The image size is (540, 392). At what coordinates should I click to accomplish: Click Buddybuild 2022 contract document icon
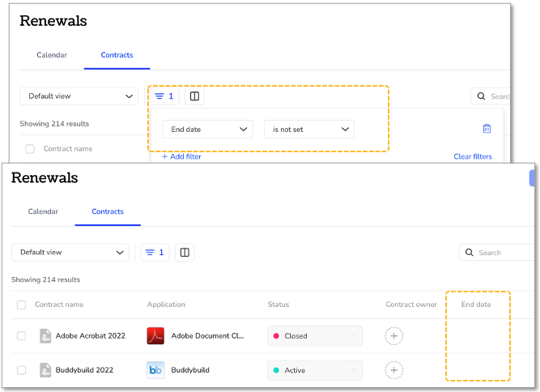point(45,370)
